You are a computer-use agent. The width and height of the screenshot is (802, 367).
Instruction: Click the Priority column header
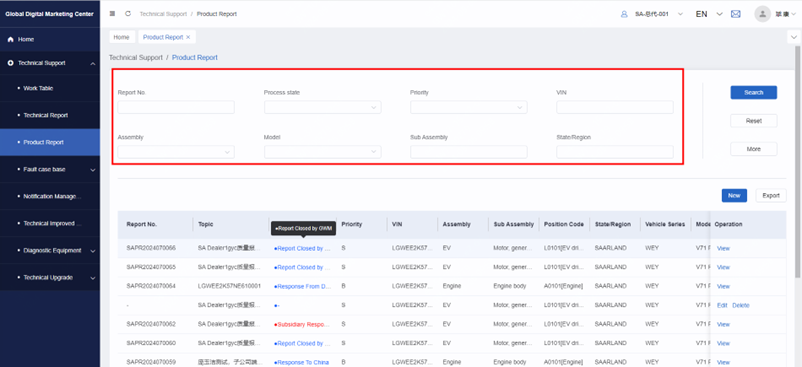[x=352, y=224]
